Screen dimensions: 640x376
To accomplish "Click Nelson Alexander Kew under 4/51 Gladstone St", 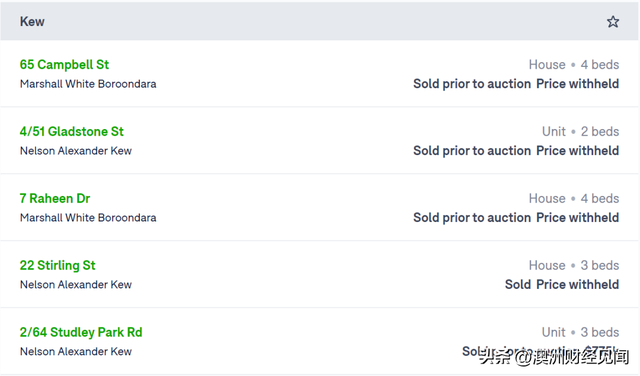I will coord(76,151).
